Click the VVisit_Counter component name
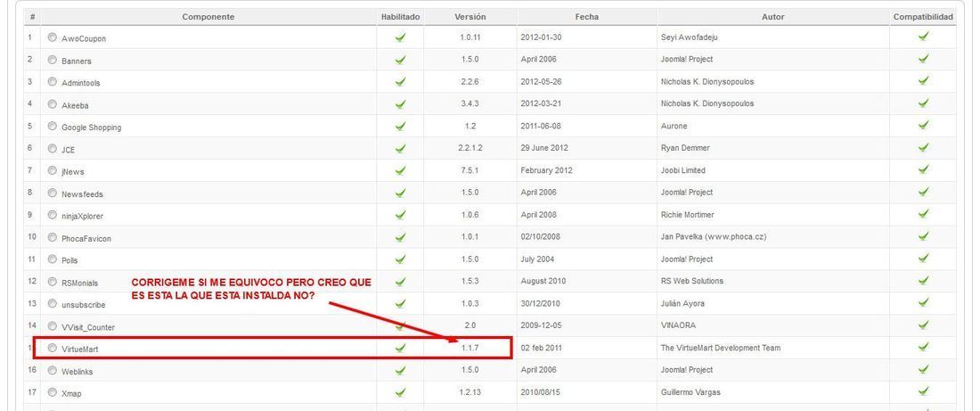Image resolution: width=980 pixels, height=411 pixels. tap(88, 327)
